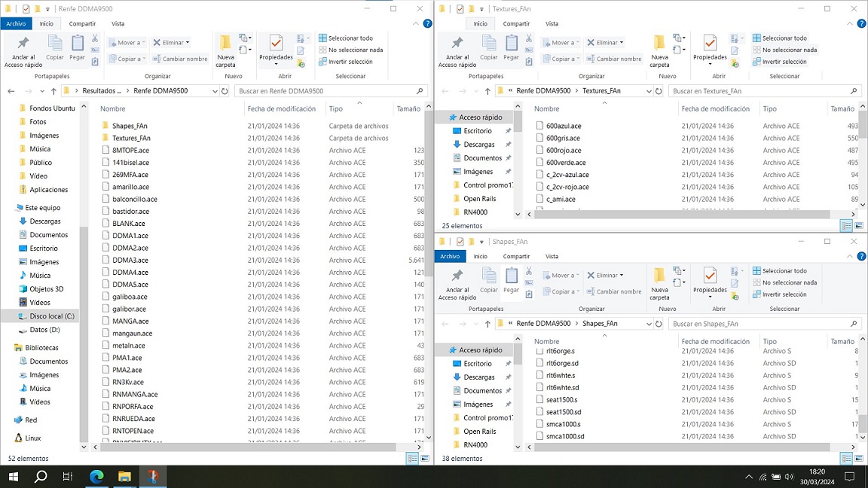The height and width of the screenshot is (488, 868).
Task: Click the Buscar en Renfe DDMA9500 search box
Action: coord(328,91)
